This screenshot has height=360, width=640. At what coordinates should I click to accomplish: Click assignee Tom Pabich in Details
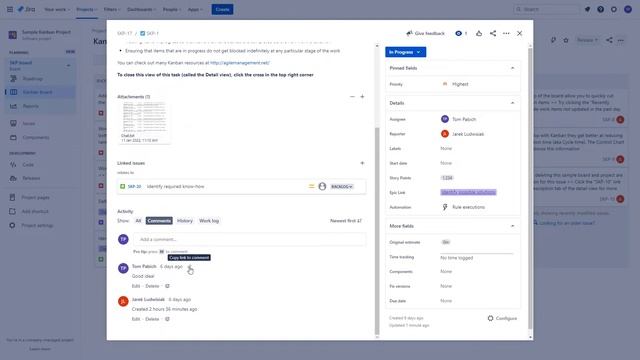tap(458, 119)
